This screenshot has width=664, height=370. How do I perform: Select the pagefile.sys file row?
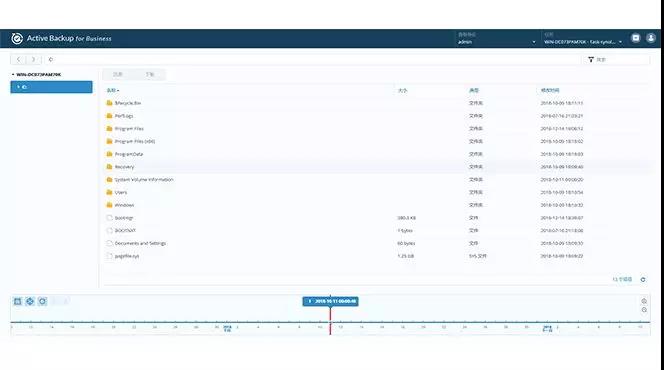click(376, 256)
